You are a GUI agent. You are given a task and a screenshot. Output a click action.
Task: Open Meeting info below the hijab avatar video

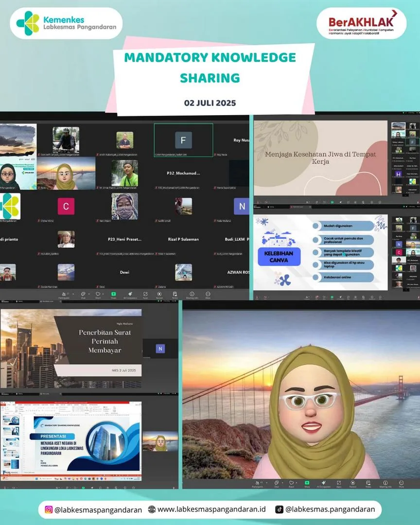(x=385, y=484)
